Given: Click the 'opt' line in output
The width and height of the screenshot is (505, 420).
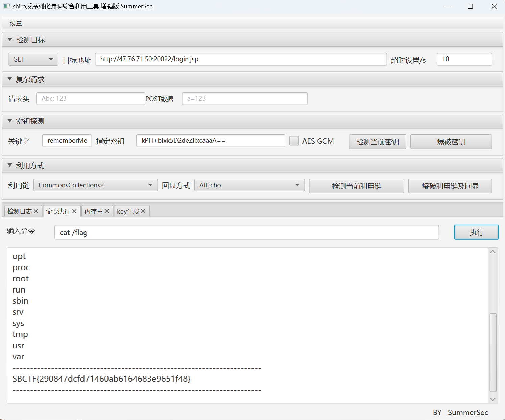Looking at the screenshot, I should (x=19, y=256).
